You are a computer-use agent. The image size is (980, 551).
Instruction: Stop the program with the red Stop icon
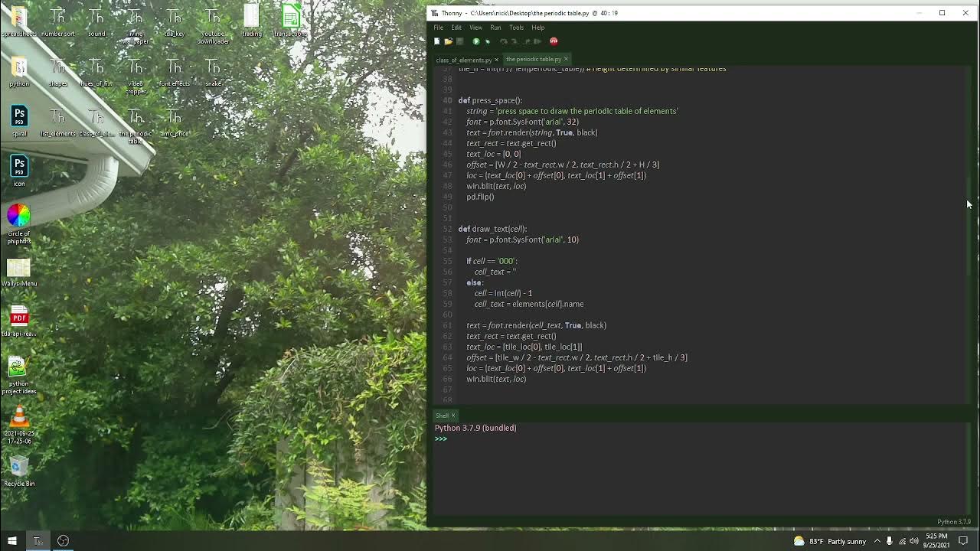554,41
